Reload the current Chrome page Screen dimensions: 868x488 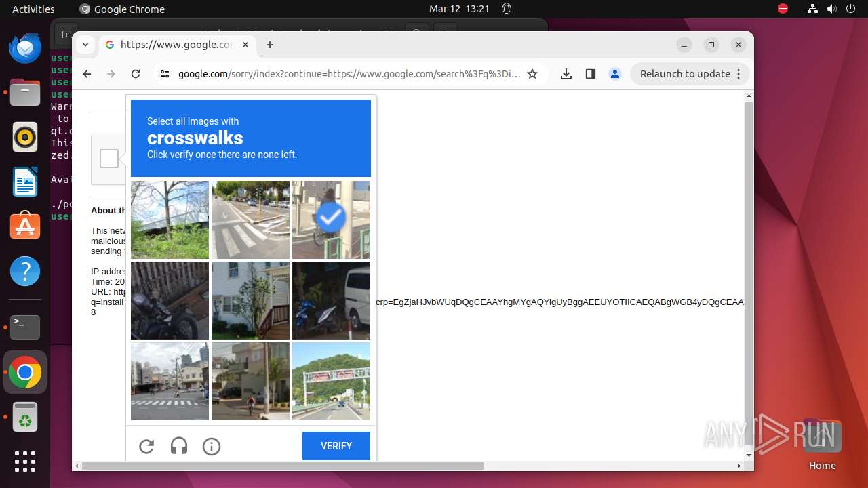point(136,74)
